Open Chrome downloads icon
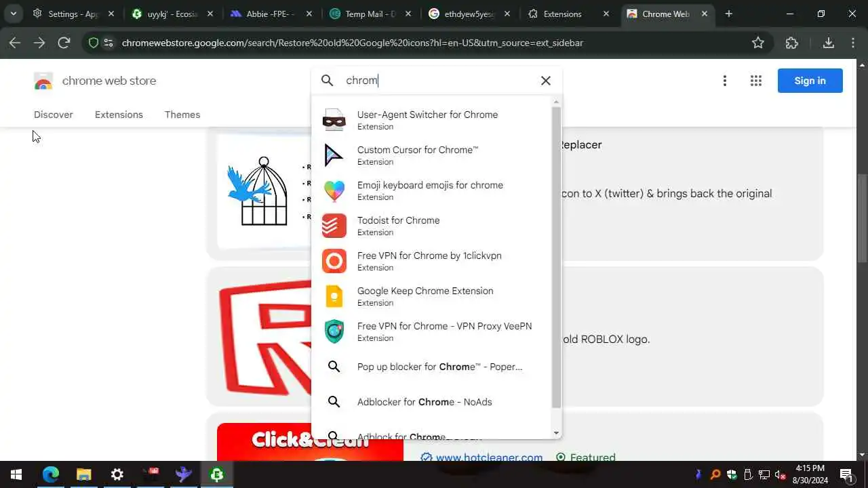 [x=828, y=43]
